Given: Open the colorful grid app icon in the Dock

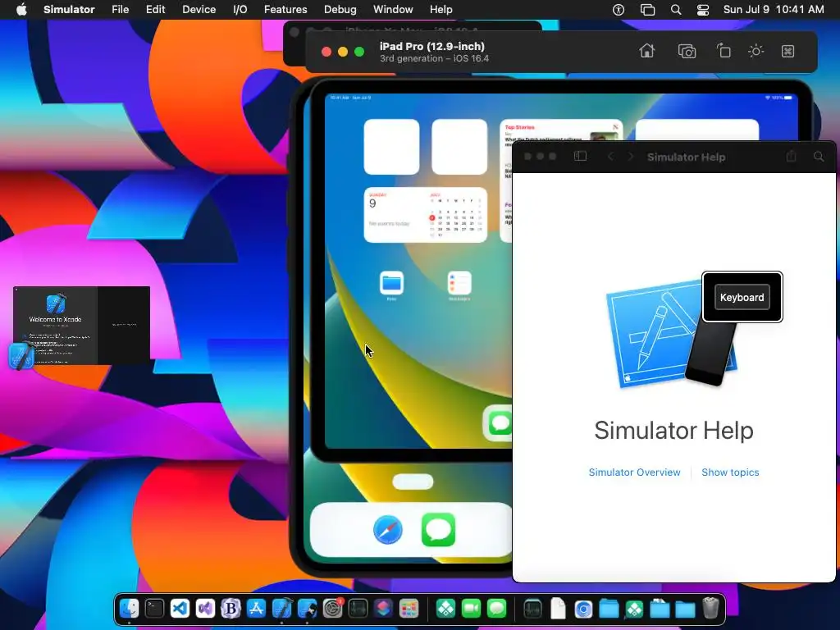Looking at the screenshot, I should pos(409,609).
